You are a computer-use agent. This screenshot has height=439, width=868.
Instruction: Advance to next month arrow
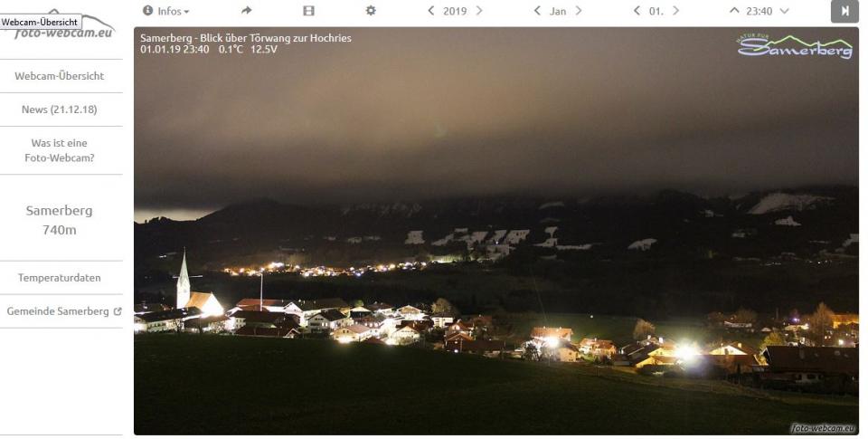[x=579, y=11]
